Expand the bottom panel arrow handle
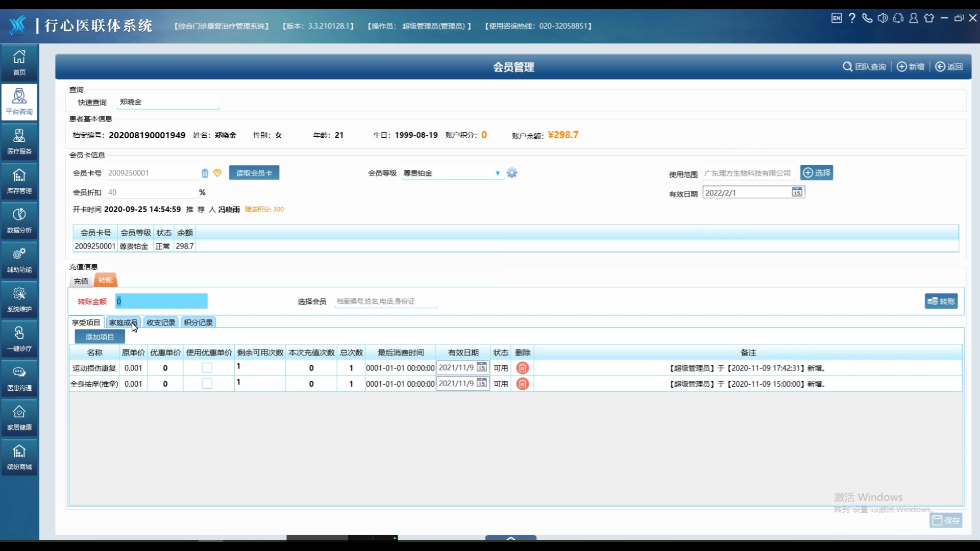Screen dimensions: 980x551 tap(511, 538)
